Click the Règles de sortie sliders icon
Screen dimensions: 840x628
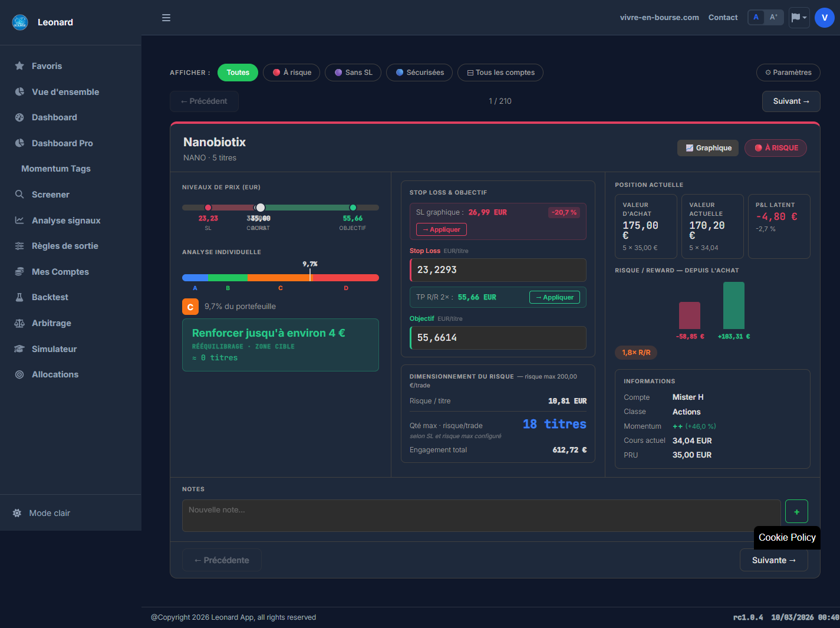pos(19,246)
